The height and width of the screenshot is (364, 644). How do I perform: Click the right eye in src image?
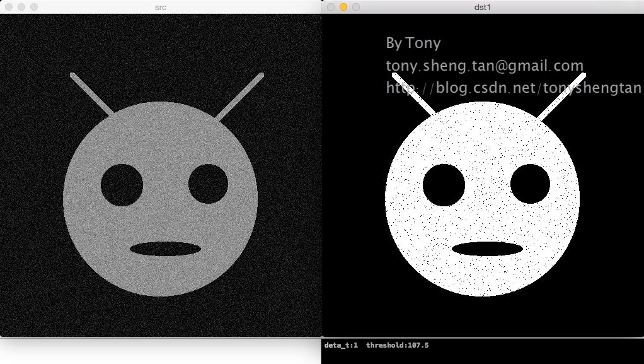pos(208,184)
